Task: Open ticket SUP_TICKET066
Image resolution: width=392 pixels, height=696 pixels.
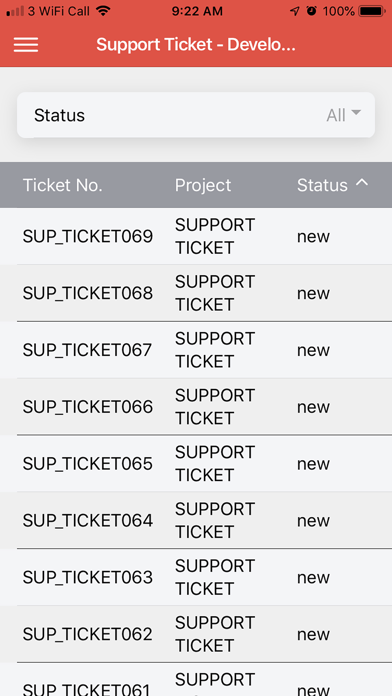Action: click(x=196, y=407)
